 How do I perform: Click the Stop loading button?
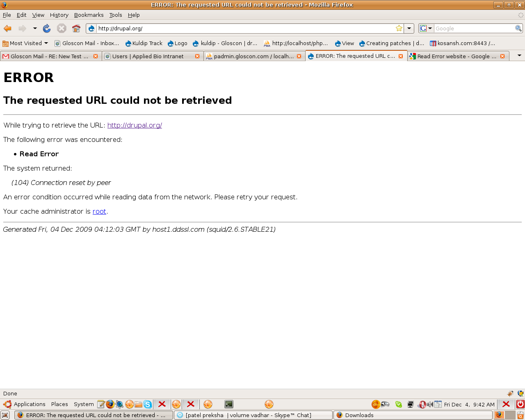click(x=62, y=28)
